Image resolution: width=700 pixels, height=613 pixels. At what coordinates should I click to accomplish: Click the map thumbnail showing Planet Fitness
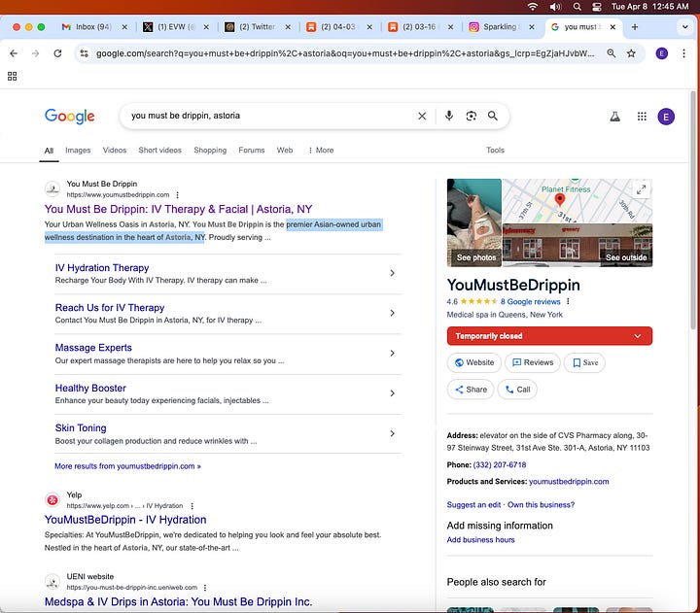577,201
